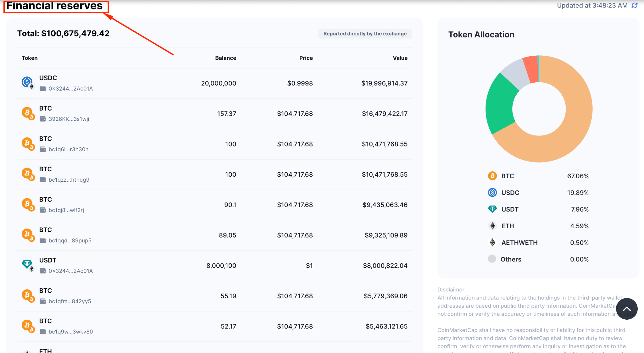Click the USDT entry in allocation legend
The image size is (644, 353).
pyautogui.click(x=509, y=209)
